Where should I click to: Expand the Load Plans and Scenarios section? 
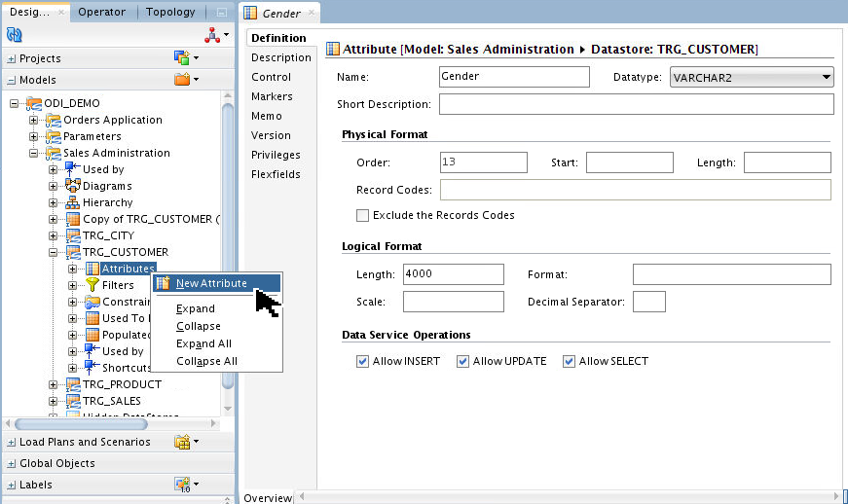pos(12,443)
